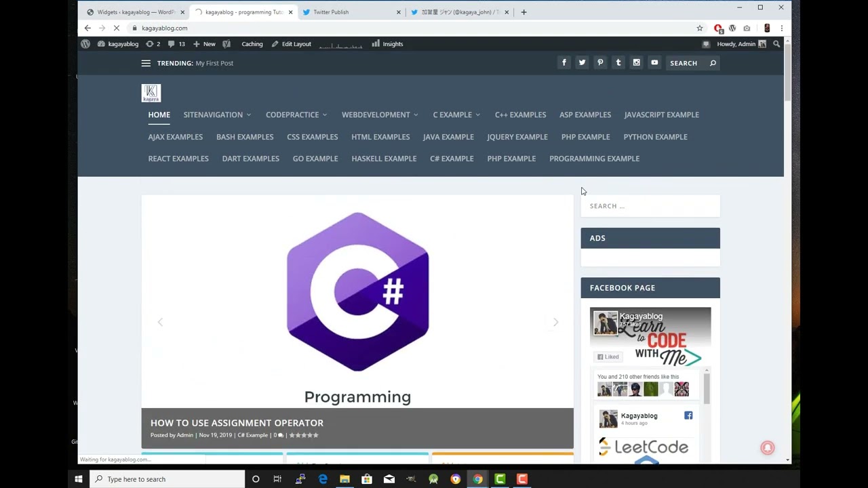Open the hamburger menu next to Trending
This screenshot has height=488, width=868.
(x=146, y=63)
